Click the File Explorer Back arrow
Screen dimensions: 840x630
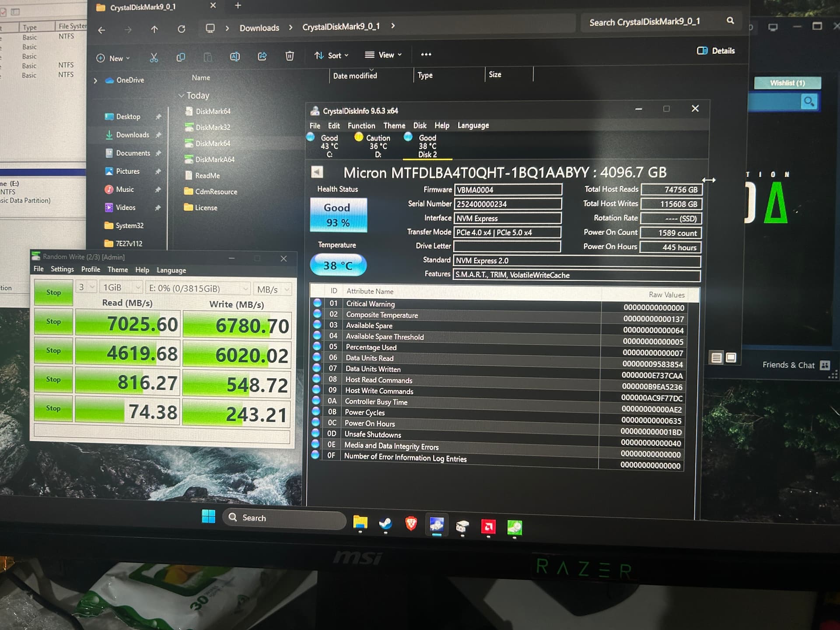coord(101,30)
